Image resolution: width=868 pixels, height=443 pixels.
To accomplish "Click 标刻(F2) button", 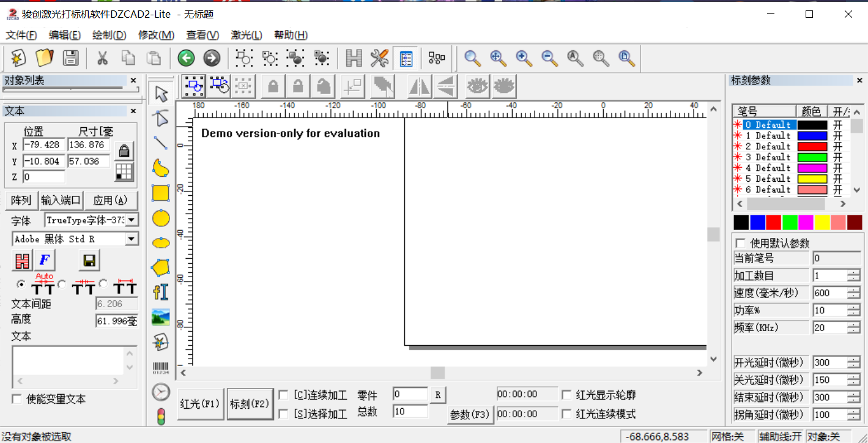I will [x=250, y=404].
